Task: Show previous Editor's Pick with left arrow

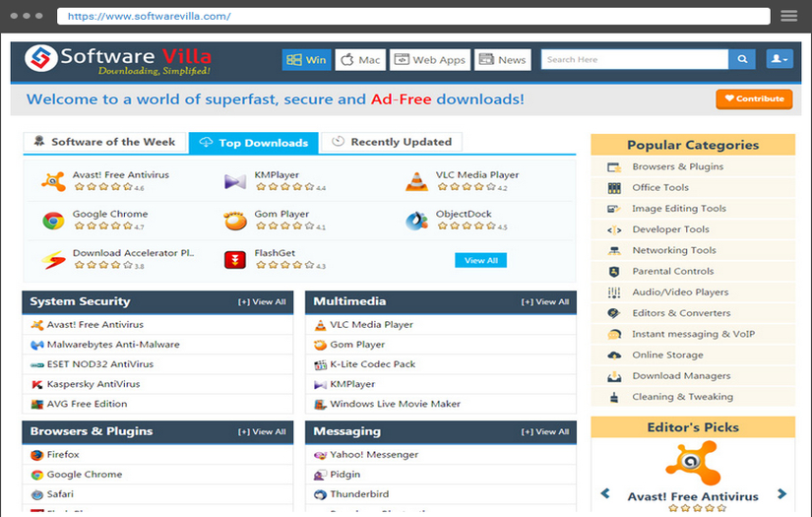Action: pos(605,493)
